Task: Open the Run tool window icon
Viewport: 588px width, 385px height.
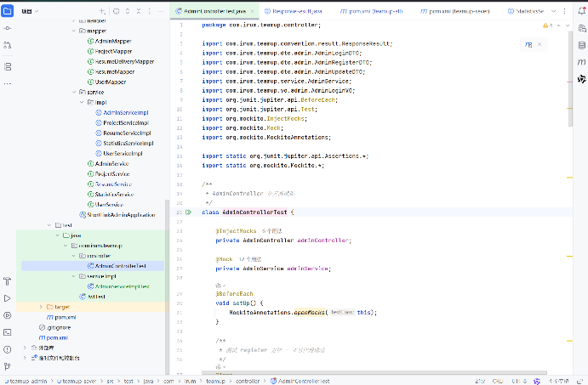Action: [x=7, y=298]
